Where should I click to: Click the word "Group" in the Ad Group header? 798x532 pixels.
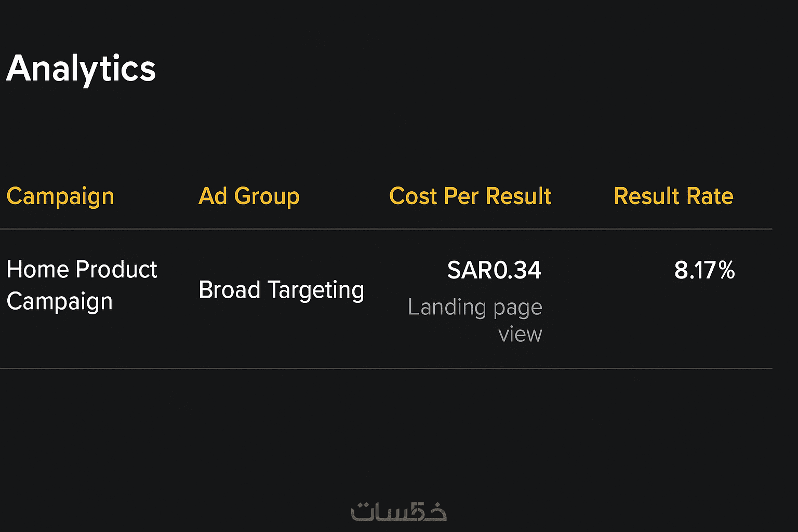point(267,196)
